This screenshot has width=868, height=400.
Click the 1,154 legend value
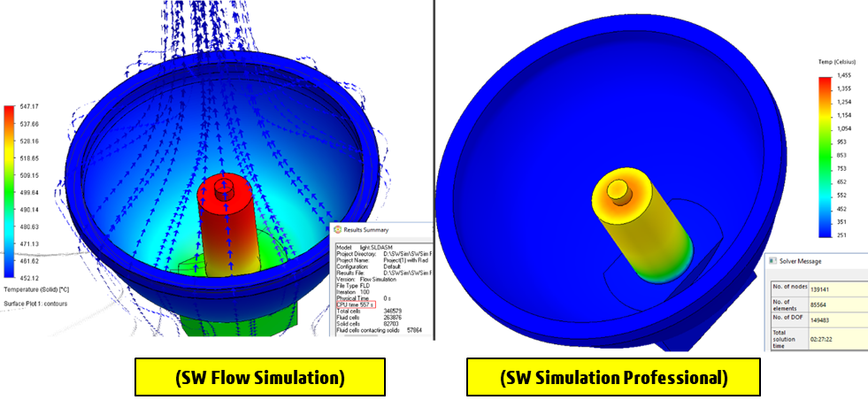pos(845,115)
